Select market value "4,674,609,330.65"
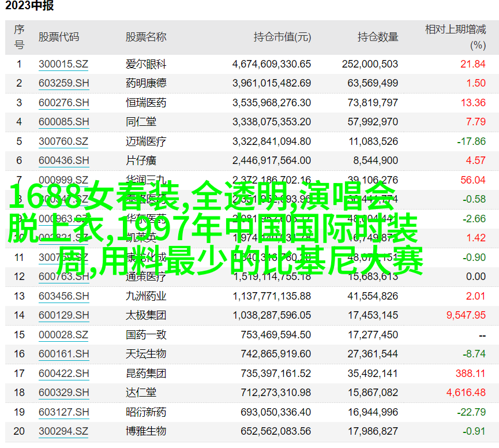Image resolution: width=499 pixels, height=448 pixels. coord(272,64)
